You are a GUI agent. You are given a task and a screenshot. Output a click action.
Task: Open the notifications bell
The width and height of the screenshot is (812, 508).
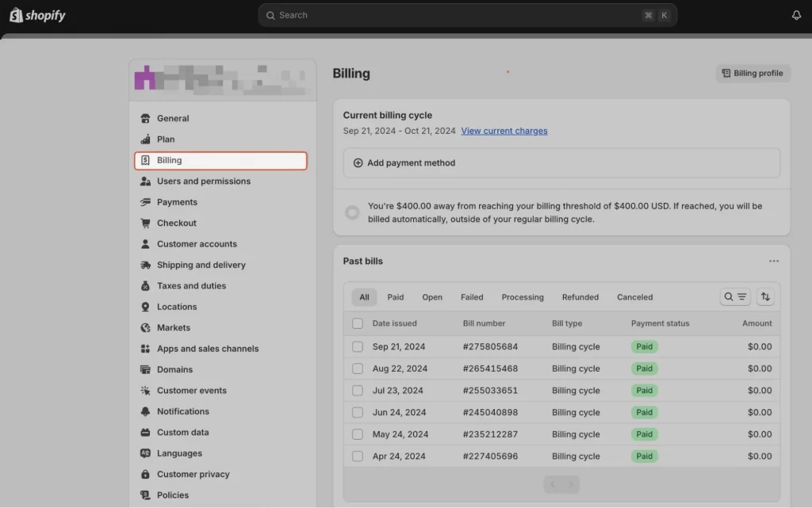[x=796, y=14]
